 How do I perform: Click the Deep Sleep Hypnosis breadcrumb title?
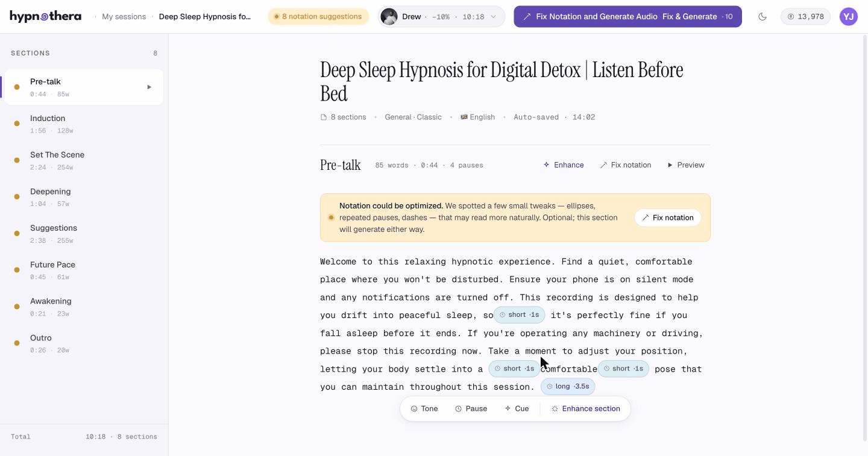pos(205,17)
